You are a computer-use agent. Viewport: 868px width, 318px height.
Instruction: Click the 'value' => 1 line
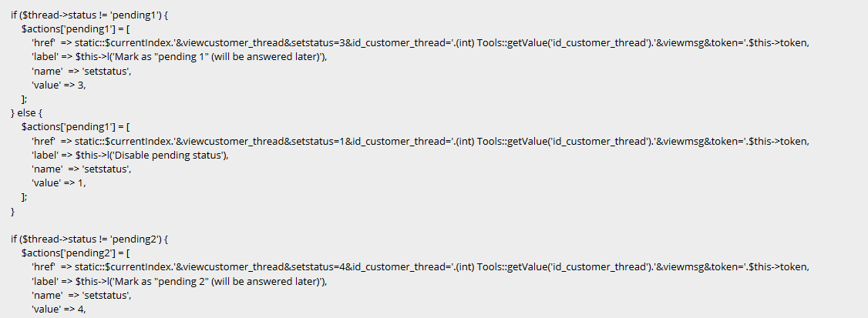click(x=59, y=182)
